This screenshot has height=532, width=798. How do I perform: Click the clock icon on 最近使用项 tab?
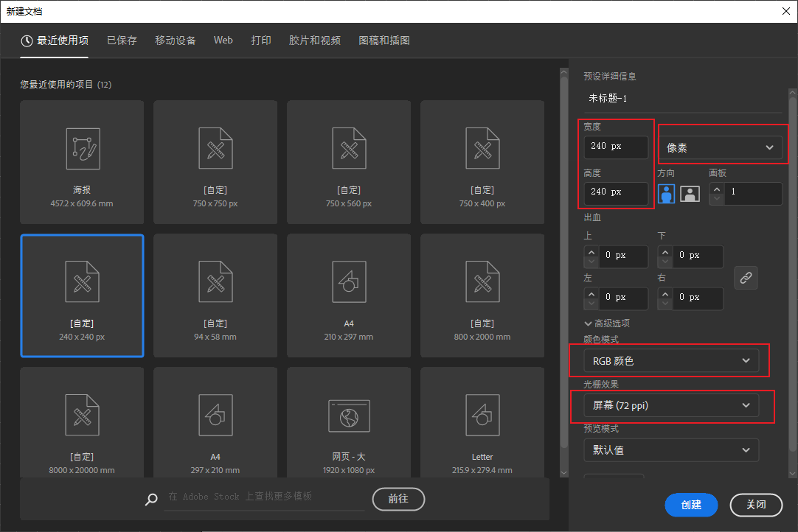pos(27,41)
